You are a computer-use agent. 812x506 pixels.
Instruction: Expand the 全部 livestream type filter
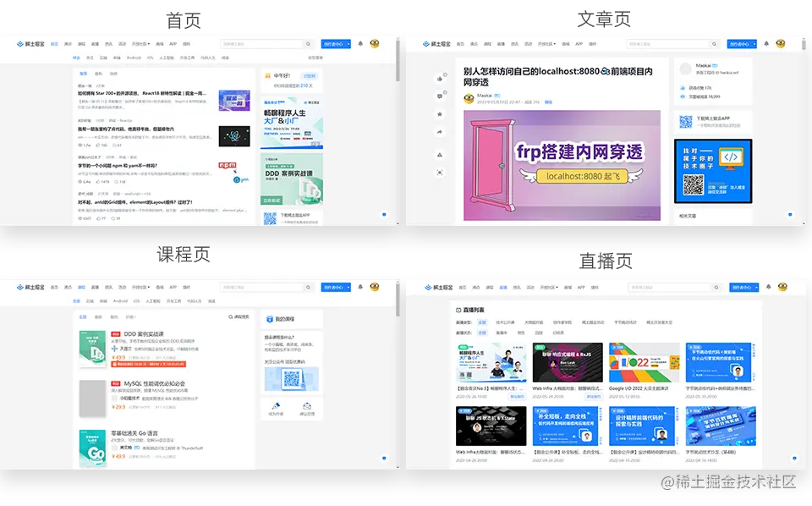[x=481, y=322]
